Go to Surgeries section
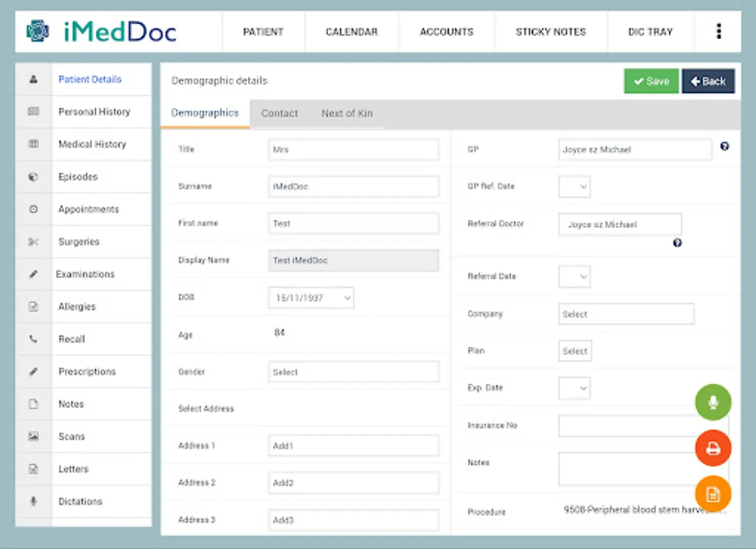Viewport: 756px width, 549px height. pyautogui.click(x=79, y=242)
